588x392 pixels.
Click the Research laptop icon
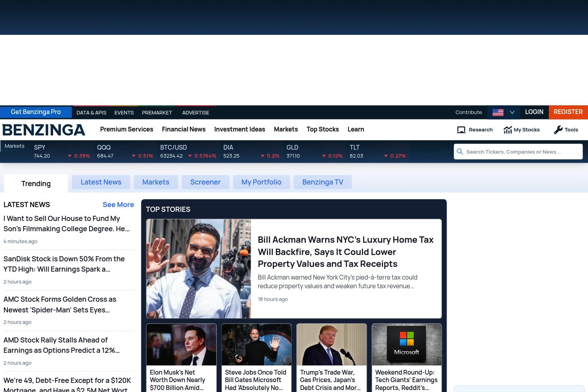(x=461, y=130)
